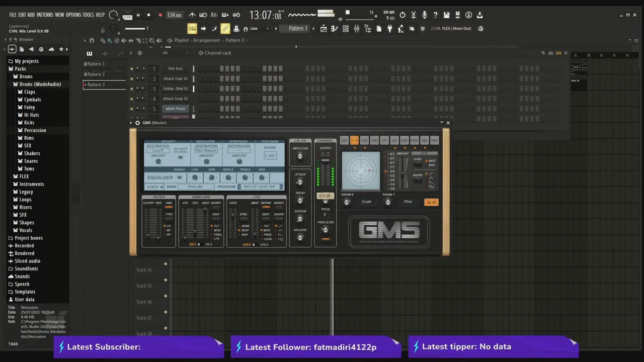Click the GMS output level fader
This screenshot has height=362, width=644.
(x=326, y=161)
